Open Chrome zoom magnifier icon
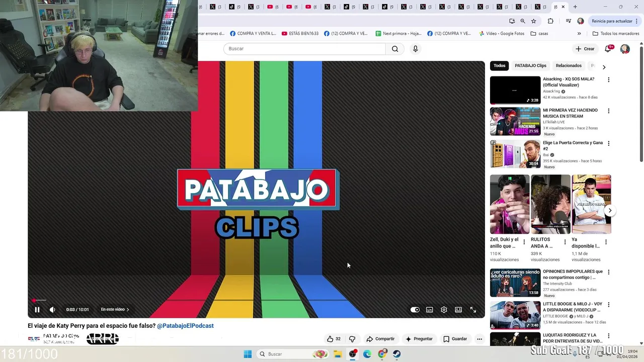This screenshot has height=362, width=644. (x=523, y=21)
